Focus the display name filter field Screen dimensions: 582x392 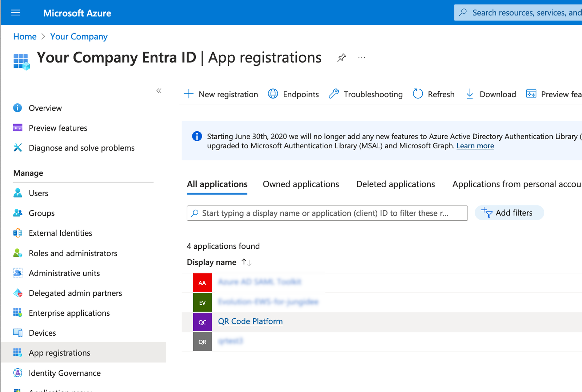[x=327, y=213]
